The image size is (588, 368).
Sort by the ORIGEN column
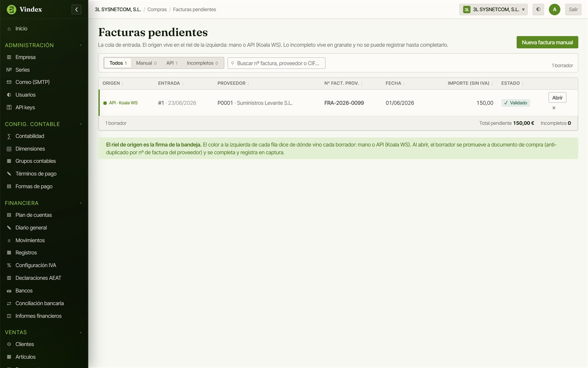coord(113,83)
